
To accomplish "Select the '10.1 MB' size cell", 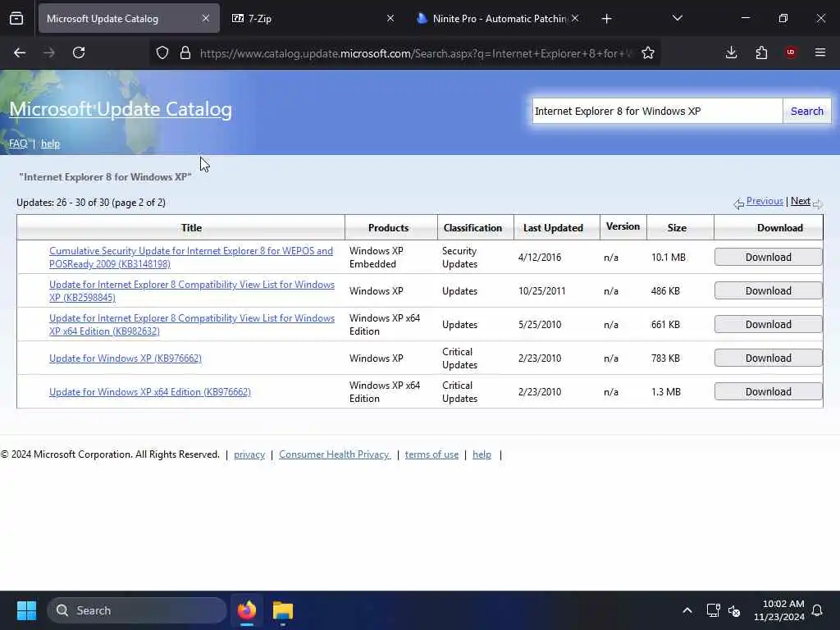I will [669, 257].
